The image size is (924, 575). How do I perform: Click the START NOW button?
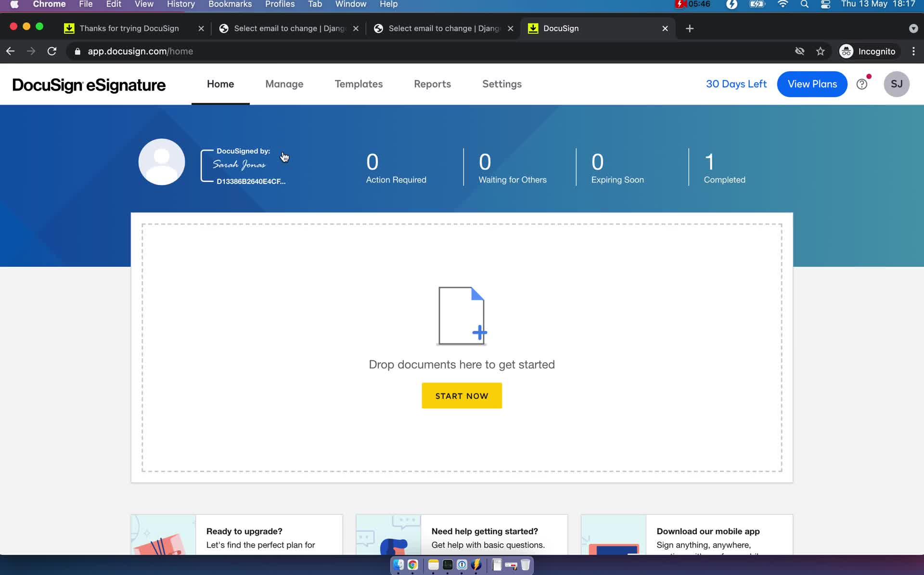(462, 395)
